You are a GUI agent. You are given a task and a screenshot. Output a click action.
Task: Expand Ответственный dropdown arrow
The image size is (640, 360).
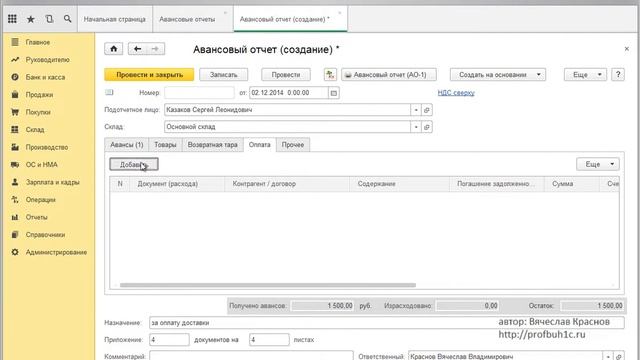tap(608, 356)
